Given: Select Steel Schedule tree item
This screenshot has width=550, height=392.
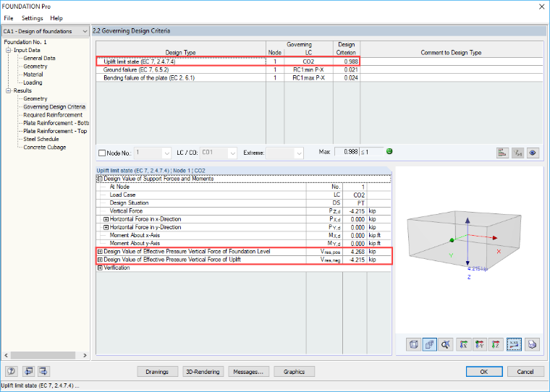Looking at the screenshot, I should click(41, 139).
